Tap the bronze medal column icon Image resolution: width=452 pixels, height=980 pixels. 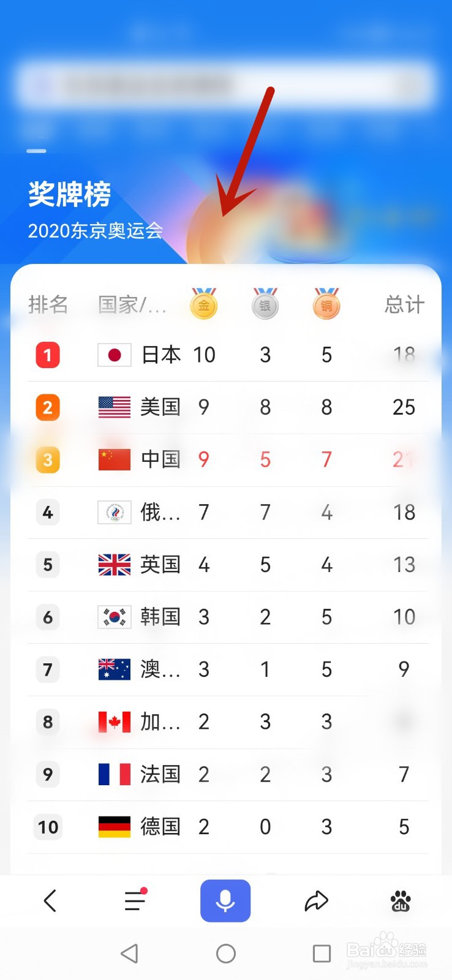pos(326,303)
